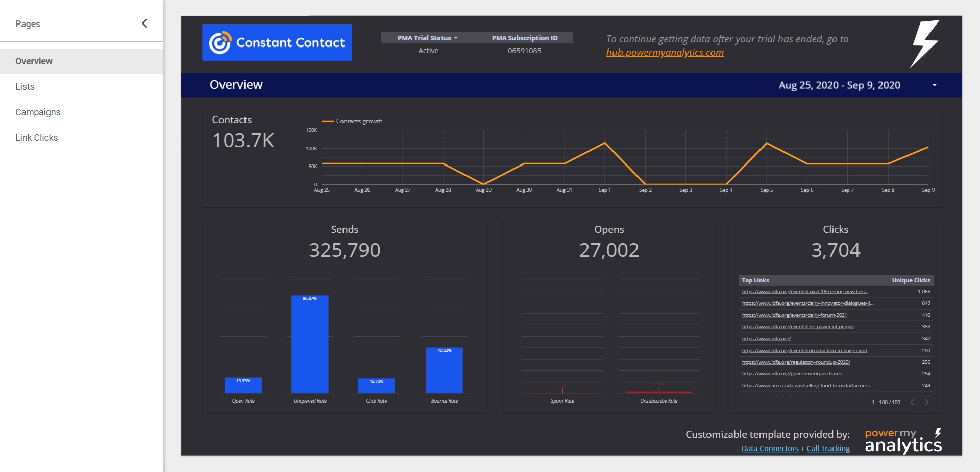Open the regulatory-roundup-2020 link
The width and height of the screenshot is (980, 472).
(796, 362)
